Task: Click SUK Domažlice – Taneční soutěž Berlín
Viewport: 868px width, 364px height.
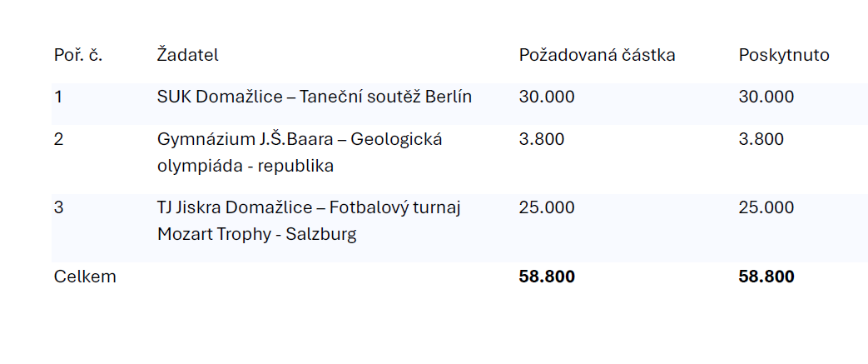Action: click(315, 97)
